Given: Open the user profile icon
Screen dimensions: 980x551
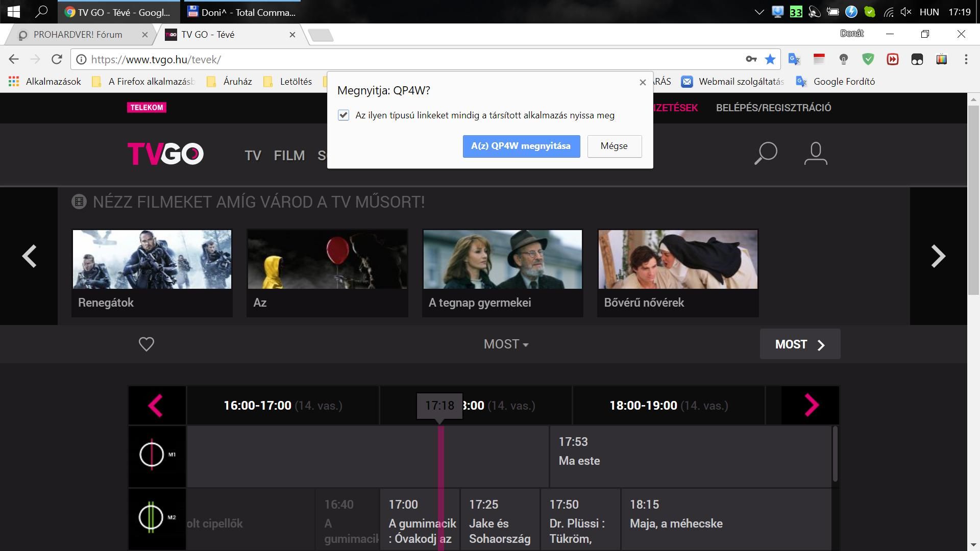Looking at the screenshot, I should [816, 153].
